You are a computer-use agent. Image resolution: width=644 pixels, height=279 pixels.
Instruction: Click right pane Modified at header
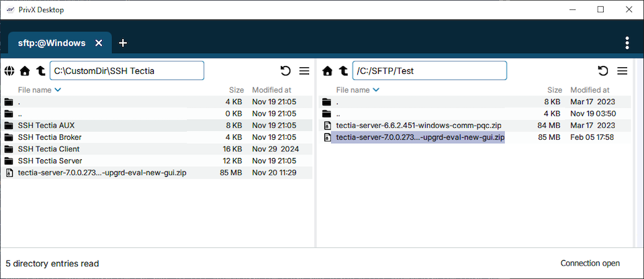(590, 90)
